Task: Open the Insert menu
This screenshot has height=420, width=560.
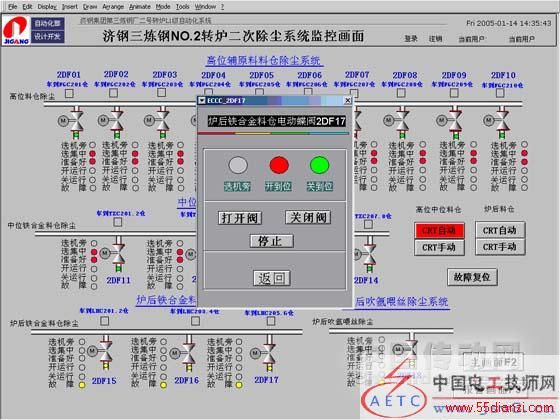Action: [70, 6]
